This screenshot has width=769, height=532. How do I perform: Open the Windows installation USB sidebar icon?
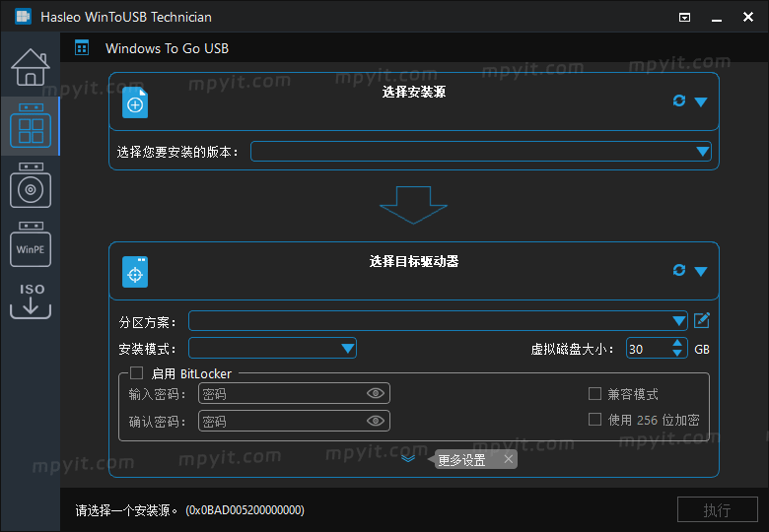click(x=31, y=185)
